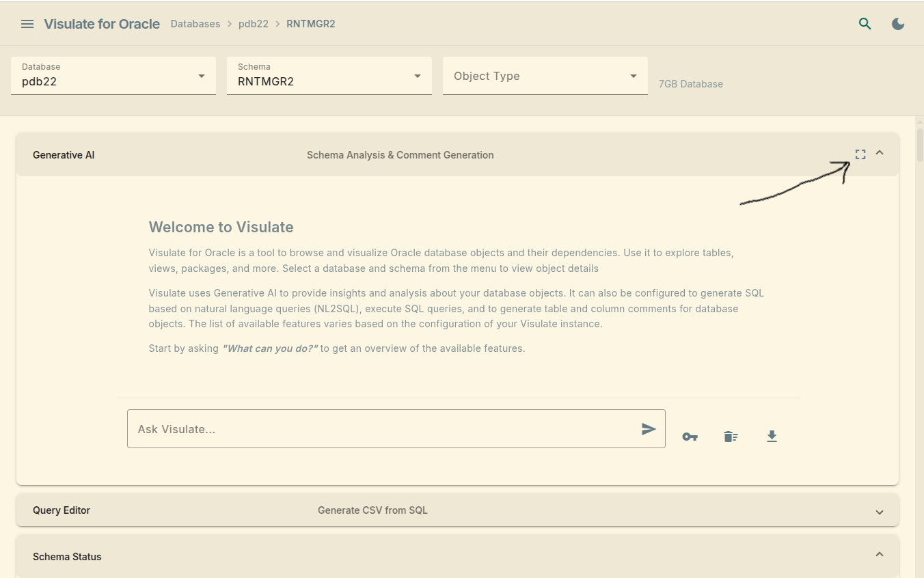Open the hamburger navigation menu

tap(27, 24)
